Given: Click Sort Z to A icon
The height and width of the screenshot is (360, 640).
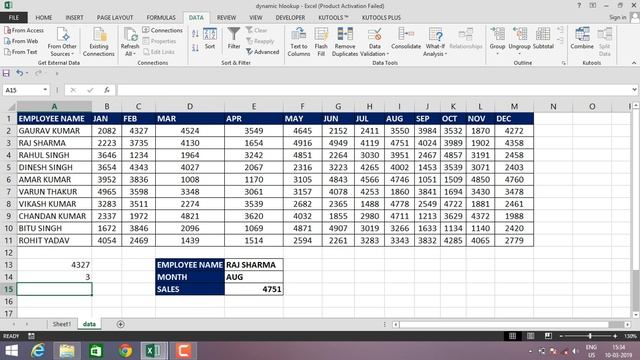Looking at the screenshot, I should [195, 47].
